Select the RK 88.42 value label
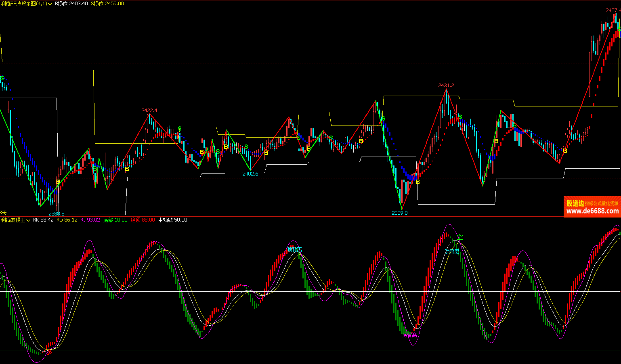 point(43,220)
